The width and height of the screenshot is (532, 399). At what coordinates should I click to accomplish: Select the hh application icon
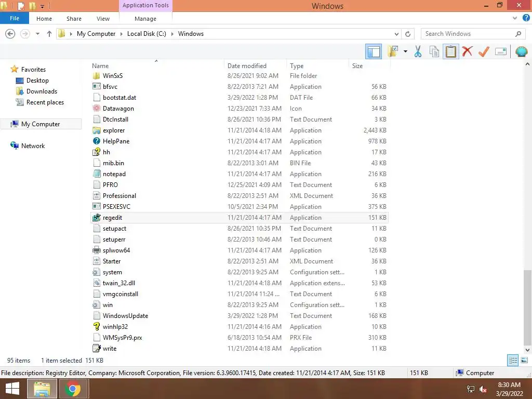click(97, 152)
